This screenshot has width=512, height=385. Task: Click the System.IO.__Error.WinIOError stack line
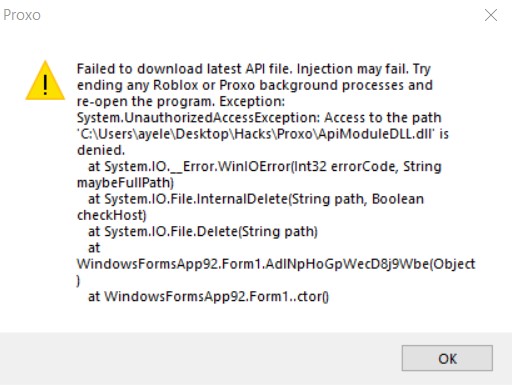tap(265, 166)
